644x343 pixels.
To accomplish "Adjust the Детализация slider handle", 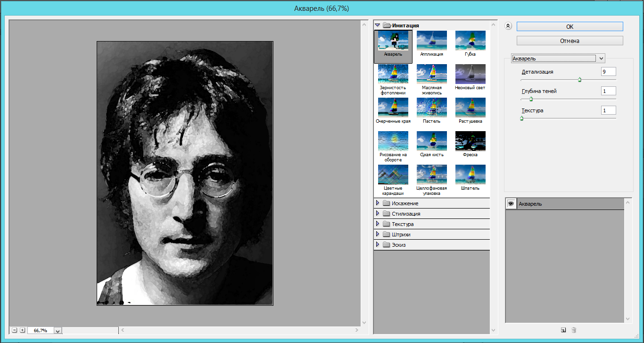I will [579, 80].
